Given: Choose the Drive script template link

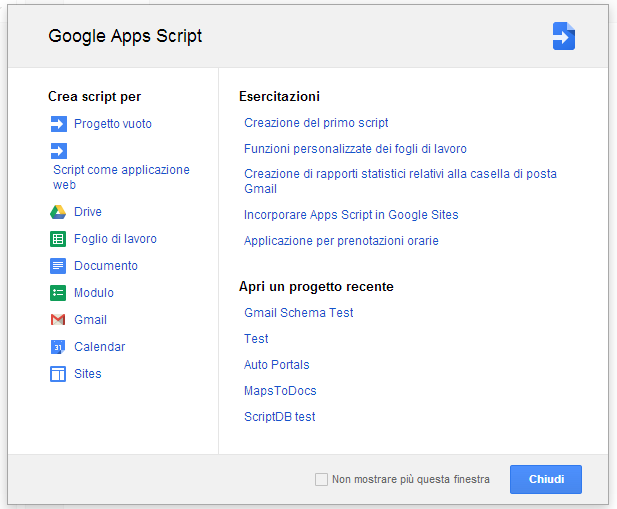Looking at the screenshot, I should coord(88,212).
